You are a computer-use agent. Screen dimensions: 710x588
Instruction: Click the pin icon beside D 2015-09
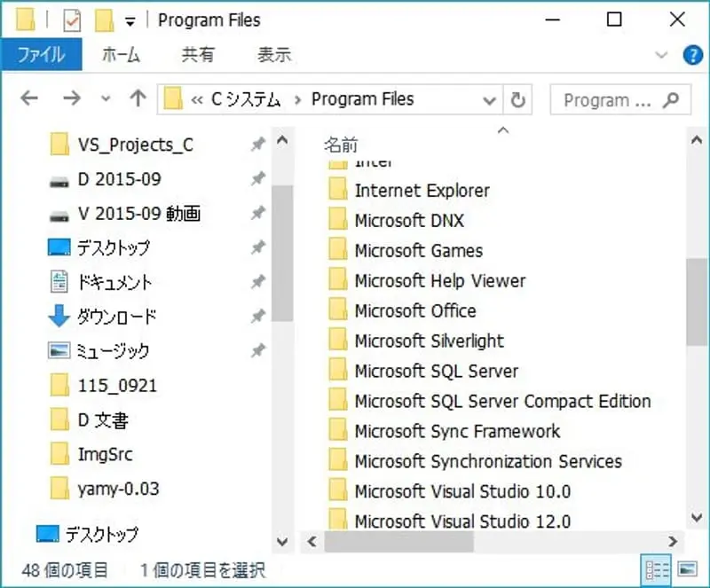[x=257, y=178]
